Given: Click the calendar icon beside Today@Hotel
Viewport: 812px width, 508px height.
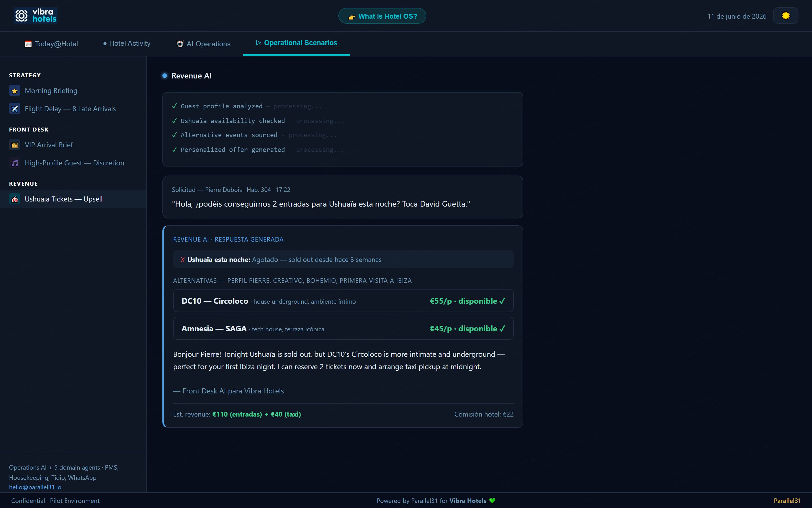Looking at the screenshot, I should coord(28,44).
